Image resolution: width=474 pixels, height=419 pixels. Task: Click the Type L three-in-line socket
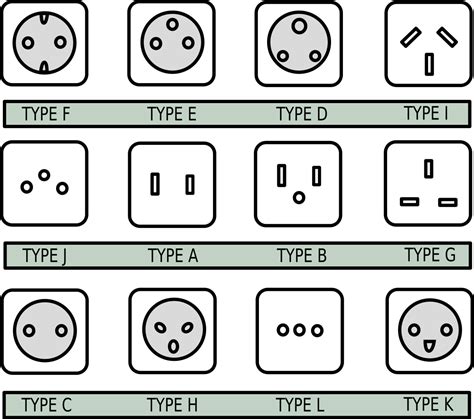pyautogui.click(x=300, y=330)
